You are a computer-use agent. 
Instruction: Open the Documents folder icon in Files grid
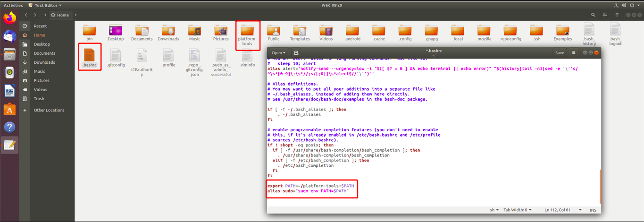pyautogui.click(x=142, y=33)
